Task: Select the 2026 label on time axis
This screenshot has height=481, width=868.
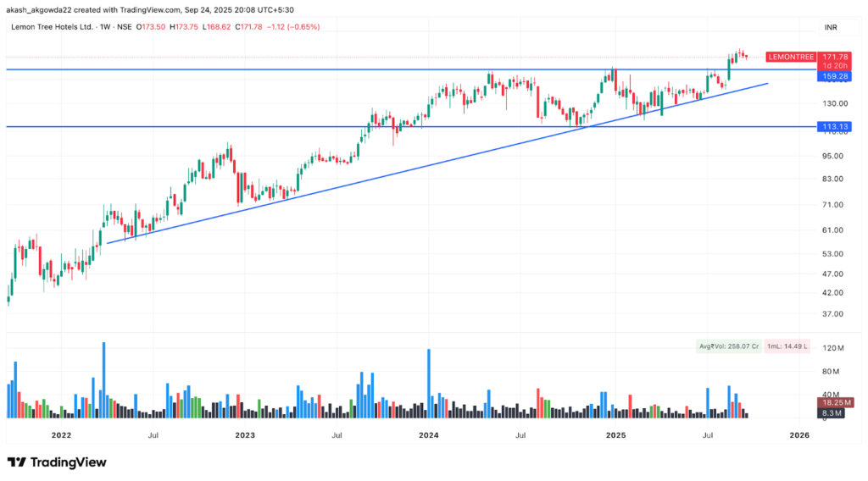Action: point(798,435)
